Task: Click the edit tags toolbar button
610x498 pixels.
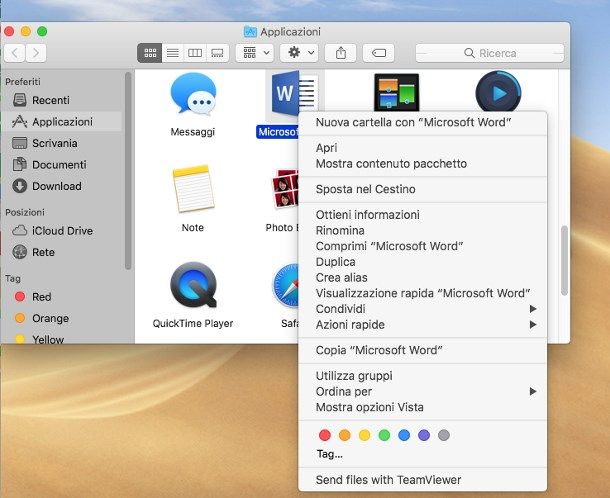Action: (379, 53)
